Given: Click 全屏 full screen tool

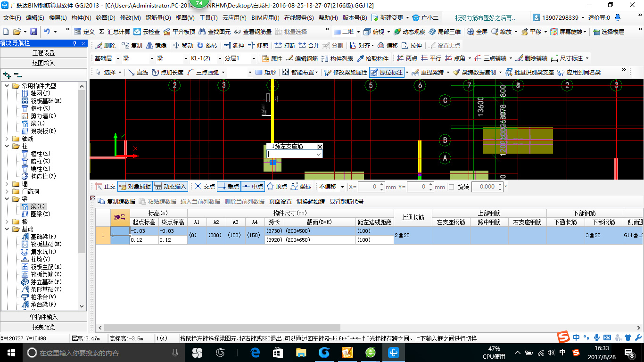Looking at the screenshot, I should [477, 32].
